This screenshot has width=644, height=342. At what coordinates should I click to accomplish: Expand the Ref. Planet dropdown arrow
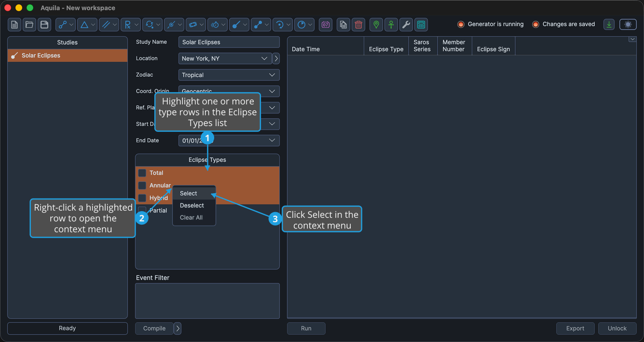(272, 108)
